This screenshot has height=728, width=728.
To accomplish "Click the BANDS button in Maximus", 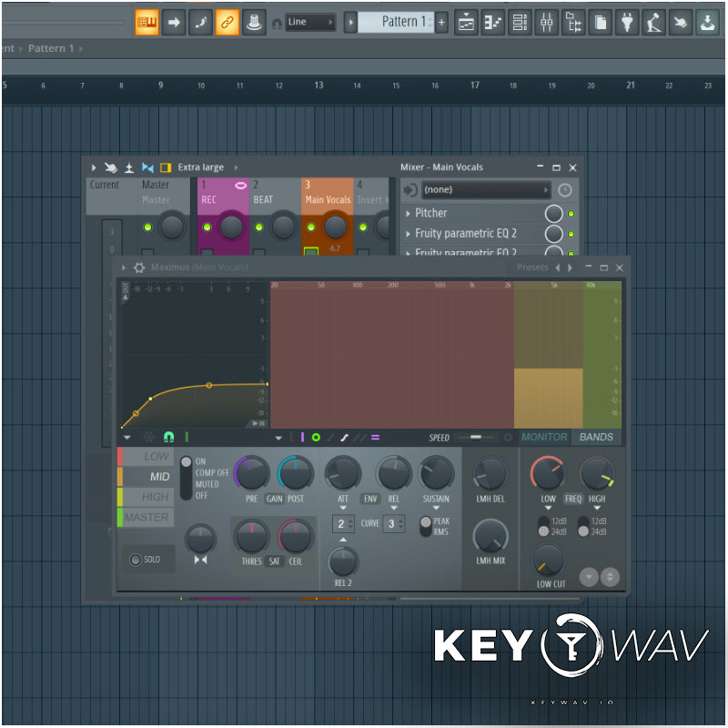I will pos(596,437).
